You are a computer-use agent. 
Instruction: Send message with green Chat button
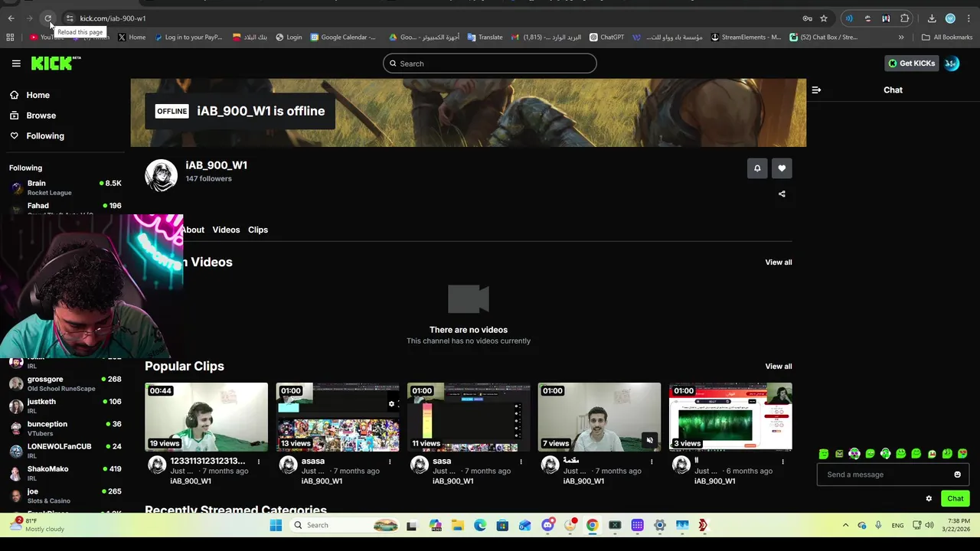tap(955, 498)
